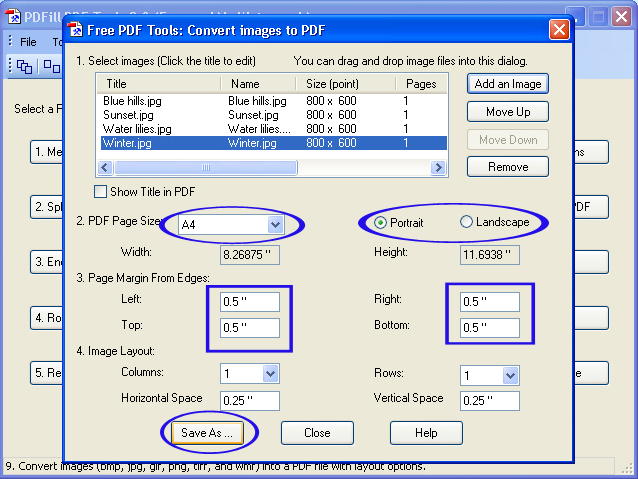Close the PDFill main window

(621, 17)
